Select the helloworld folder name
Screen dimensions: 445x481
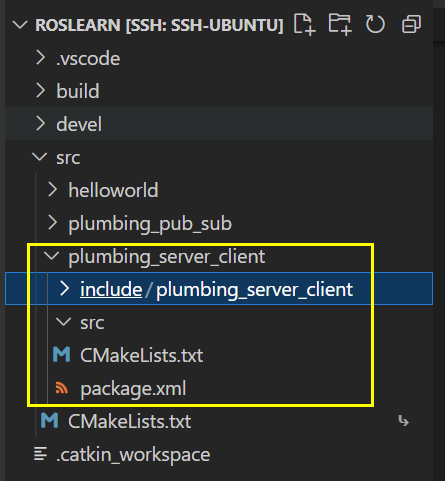click(113, 190)
